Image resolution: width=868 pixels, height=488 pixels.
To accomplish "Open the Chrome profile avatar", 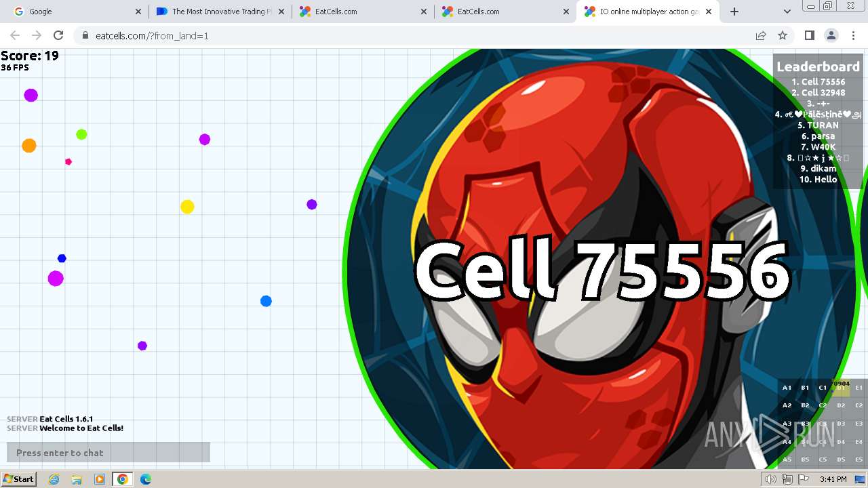I will pyautogui.click(x=831, y=35).
